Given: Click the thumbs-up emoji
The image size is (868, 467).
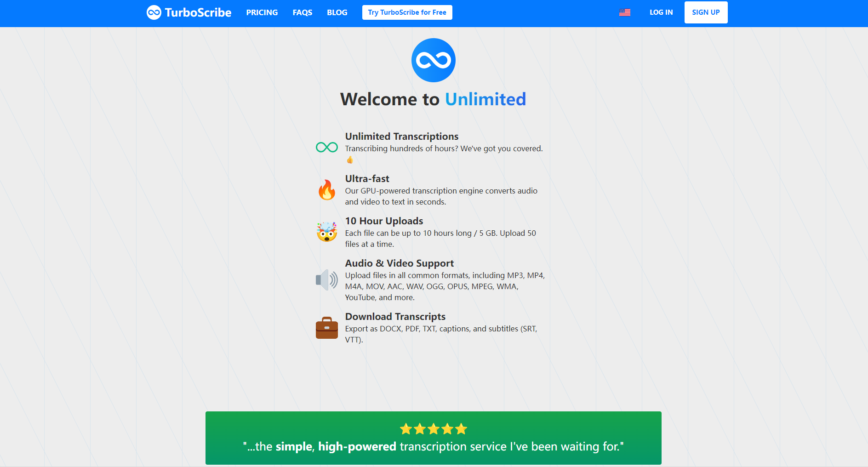Looking at the screenshot, I should point(350,159).
